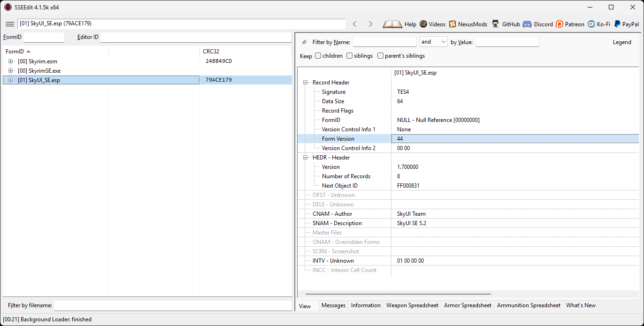The image size is (644, 326).
Task: Select INTV - Unknown row
Action: point(468,261)
